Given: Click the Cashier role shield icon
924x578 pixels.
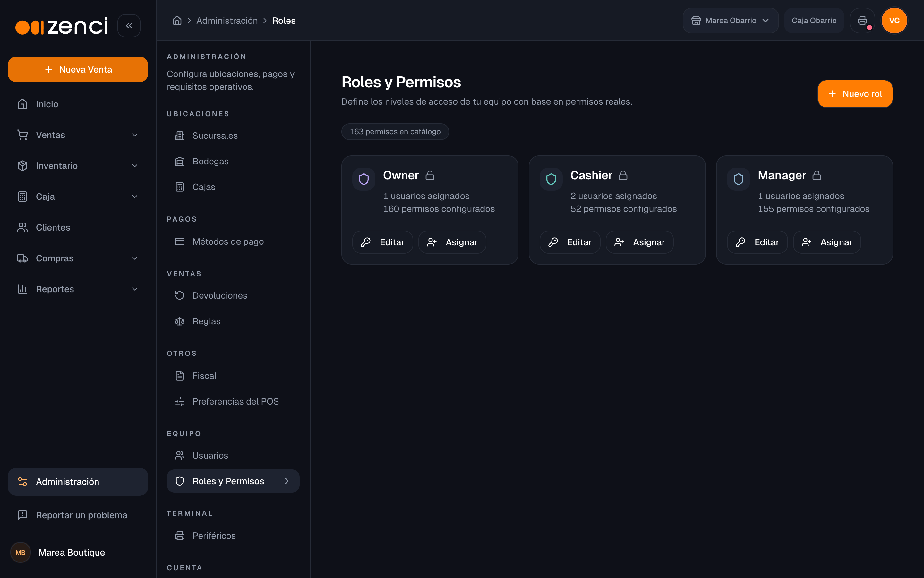Looking at the screenshot, I should point(551,179).
